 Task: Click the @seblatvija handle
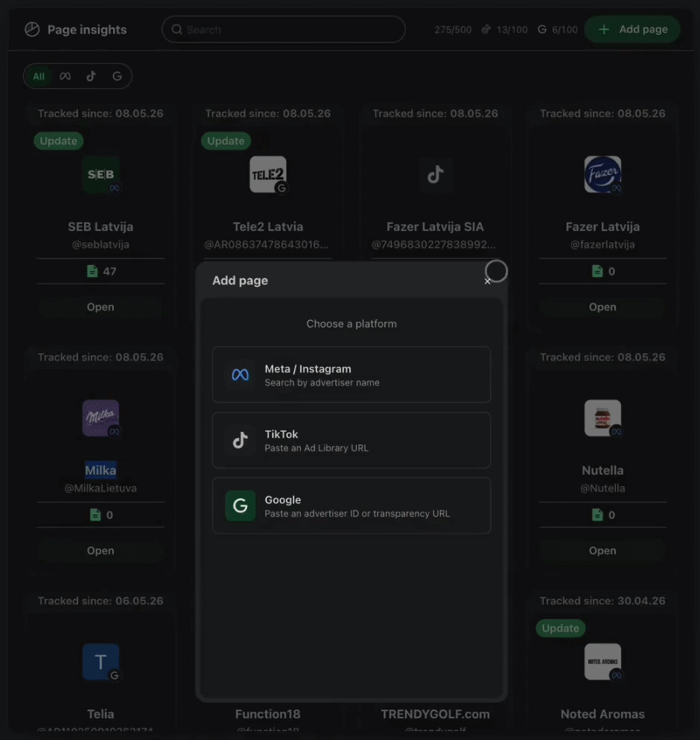coord(101,245)
